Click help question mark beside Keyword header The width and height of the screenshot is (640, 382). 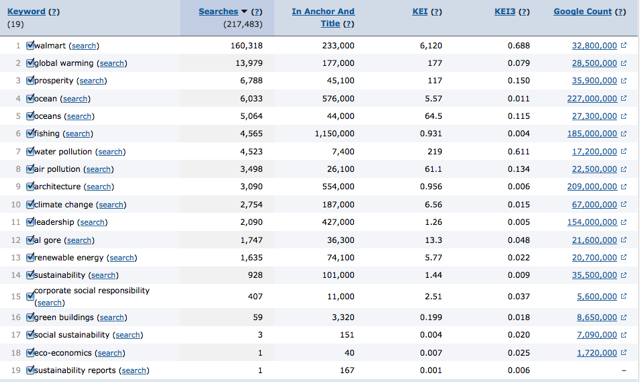(54, 12)
